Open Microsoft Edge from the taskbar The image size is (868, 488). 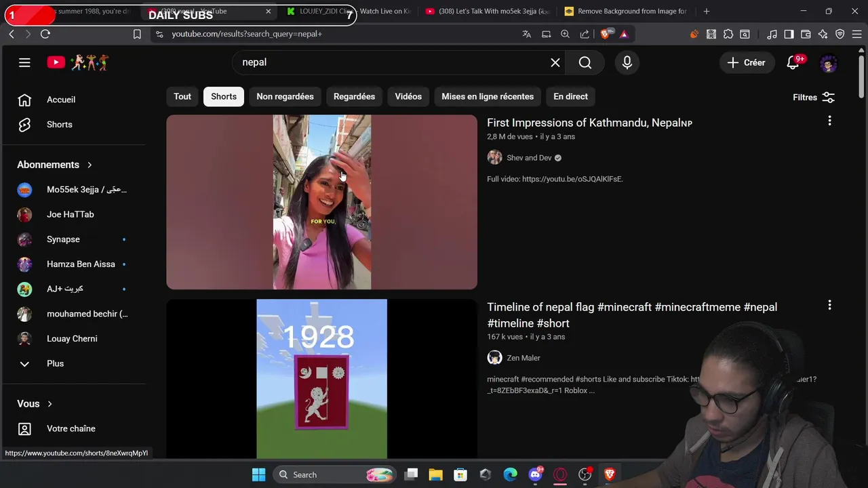510,474
